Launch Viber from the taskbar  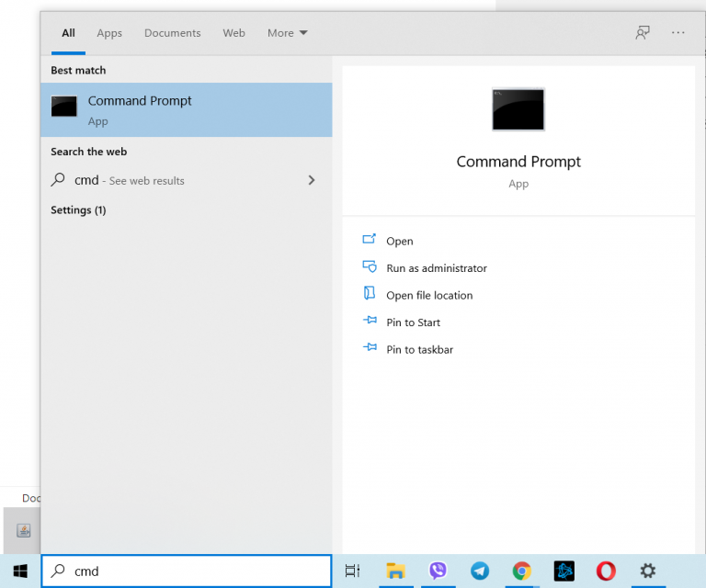tap(438, 571)
